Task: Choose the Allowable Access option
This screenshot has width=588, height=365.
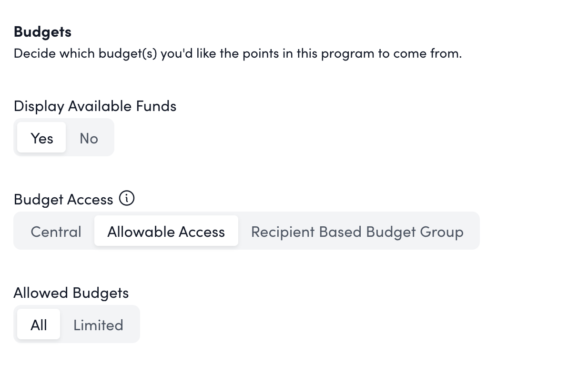Action: click(166, 231)
